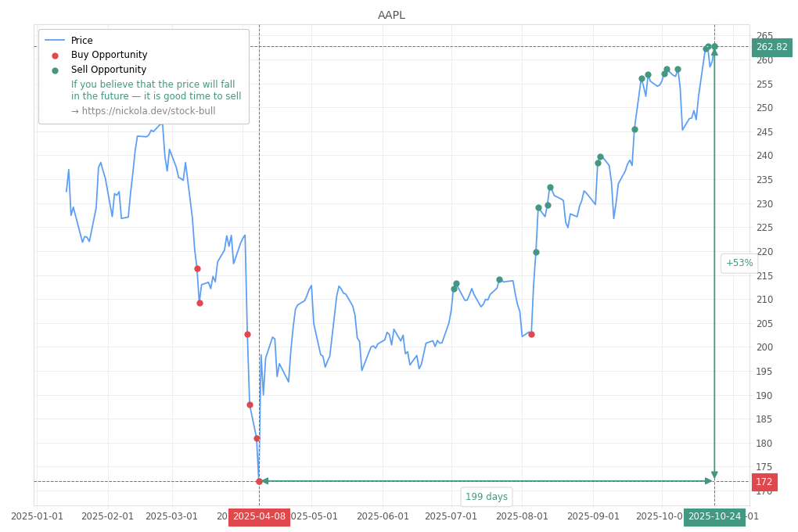Click the AAPL chart title

pos(391,16)
